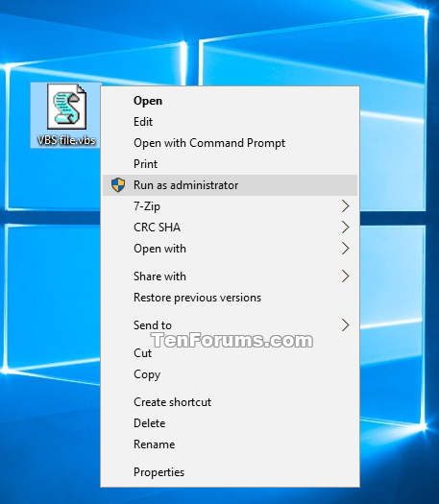Expand the Open with submenu arrow
The image size is (439, 504).
click(346, 249)
